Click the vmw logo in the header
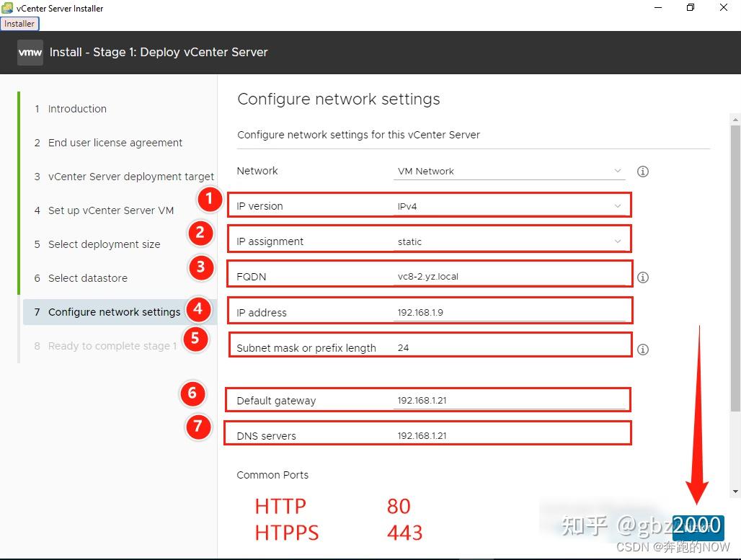The height and width of the screenshot is (560, 741). coord(30,52)
